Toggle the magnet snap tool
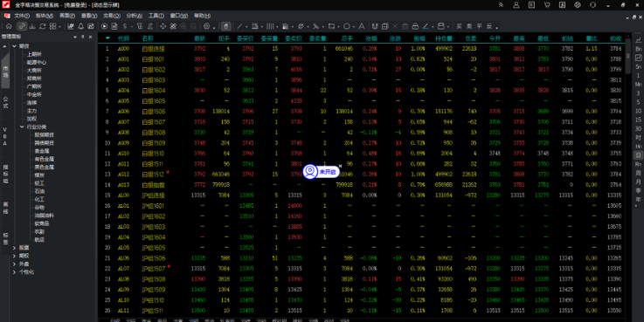Screen dimensions: 644x322 [375, 26]
